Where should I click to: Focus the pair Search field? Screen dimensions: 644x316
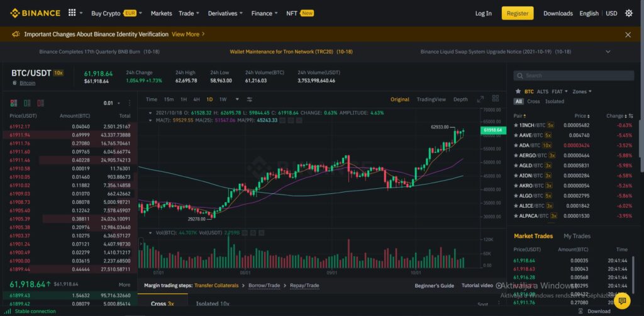574,76
